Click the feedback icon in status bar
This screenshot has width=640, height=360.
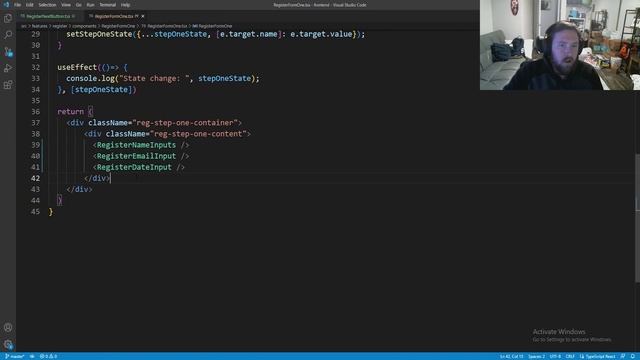click(x=623, y=356)
